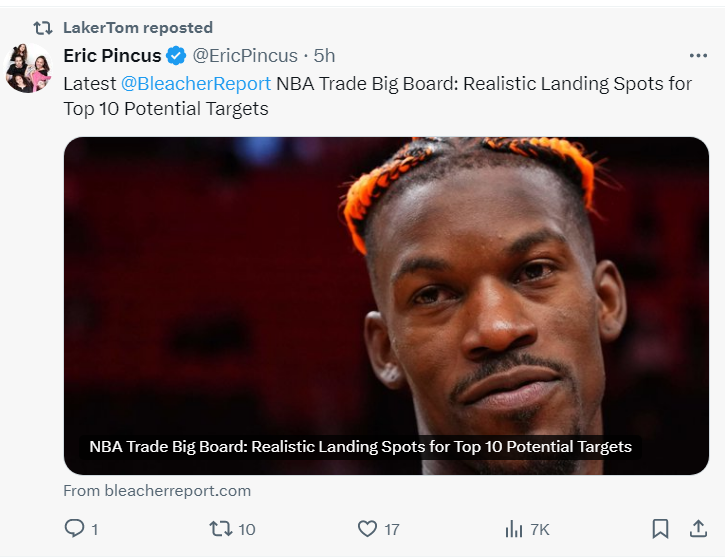The width and height of the screenshot is (725, 558).
Task: Open the three-dot more options menu
Action: [x=698, y=55]
